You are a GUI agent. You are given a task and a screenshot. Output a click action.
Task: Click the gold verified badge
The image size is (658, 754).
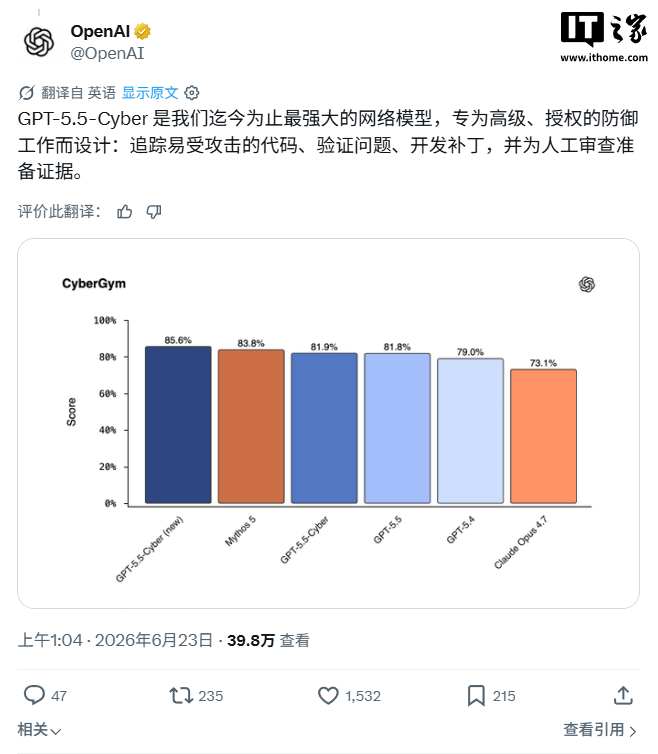pyautogui.click(x=142, y=32)
